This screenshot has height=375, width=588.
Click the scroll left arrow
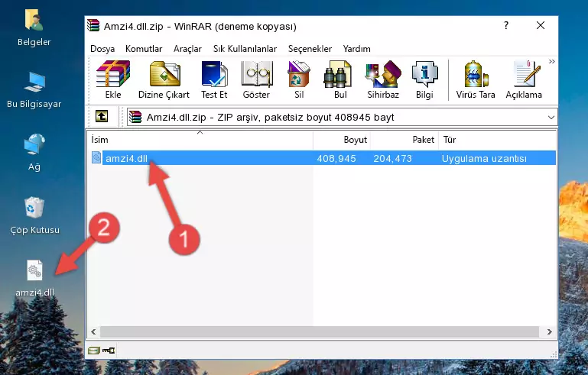coord(93,331)
